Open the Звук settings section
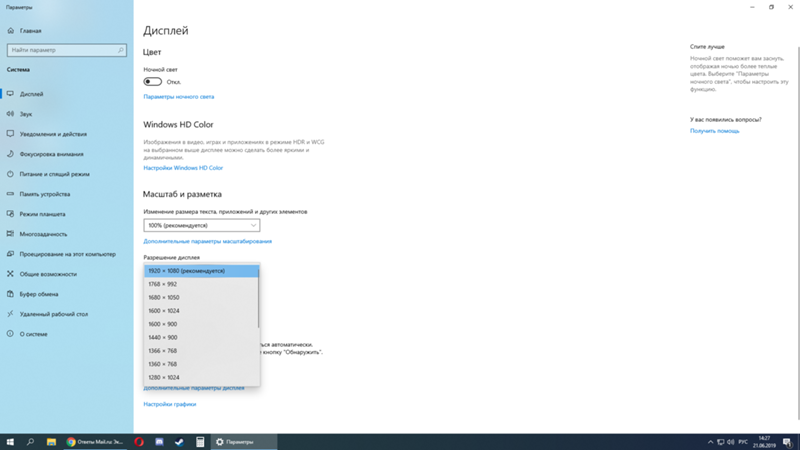The image size is (800, 450). [x=26, y=114]
